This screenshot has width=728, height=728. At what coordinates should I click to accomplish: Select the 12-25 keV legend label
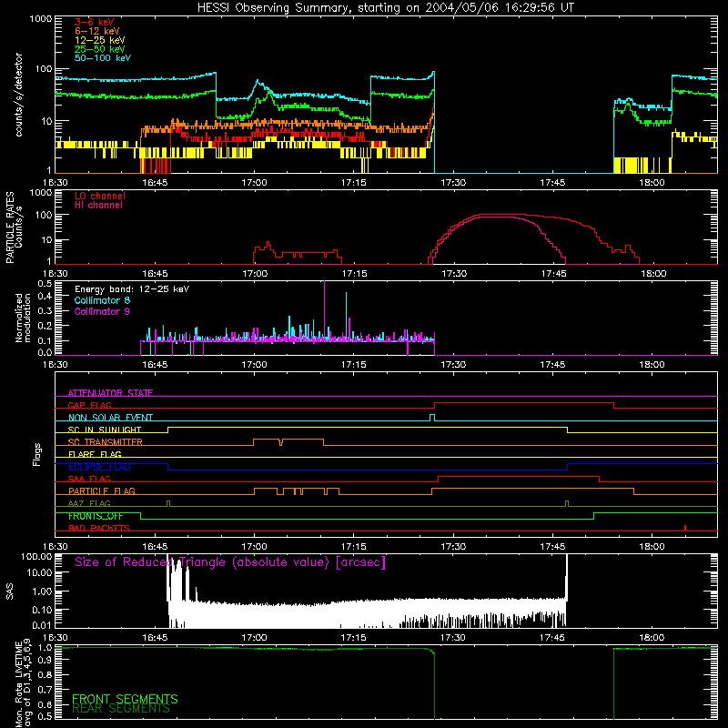click(100, 40)
